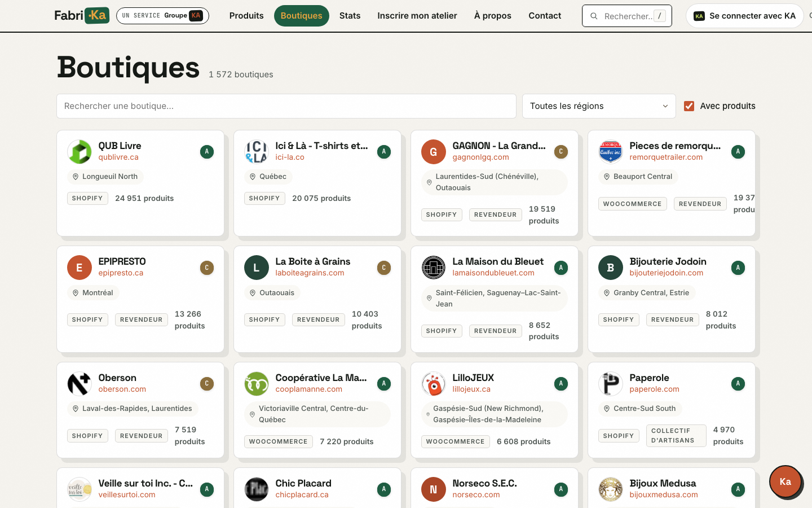Click the Montréal location tag

tap(93, 293)
